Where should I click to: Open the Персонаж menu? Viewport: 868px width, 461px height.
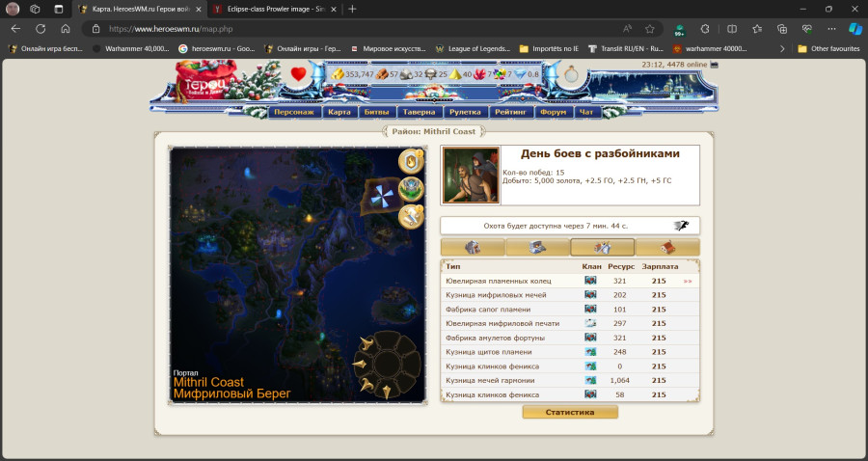pos(294,112)
